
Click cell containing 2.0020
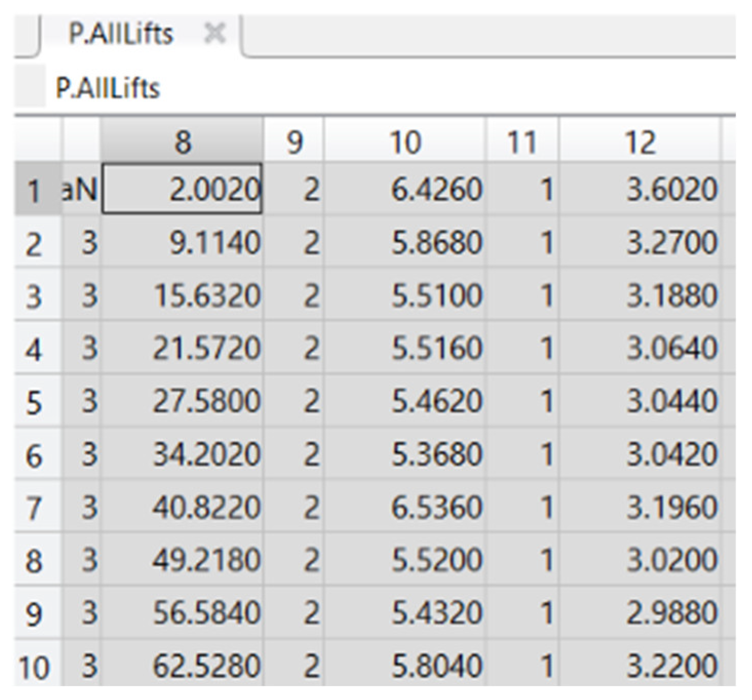pyautogui.click(x=182, y=189)
